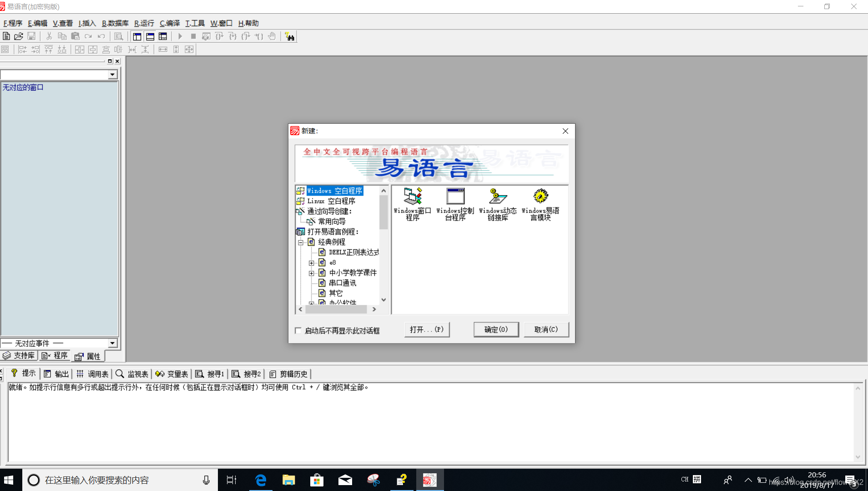The image size is (868, 491).
Task: Switch to the 输出 tab
Action: coord(56,374)
